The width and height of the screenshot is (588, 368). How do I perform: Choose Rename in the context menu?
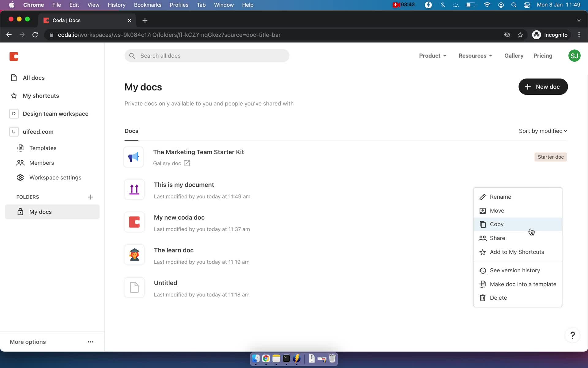[518, 197]
